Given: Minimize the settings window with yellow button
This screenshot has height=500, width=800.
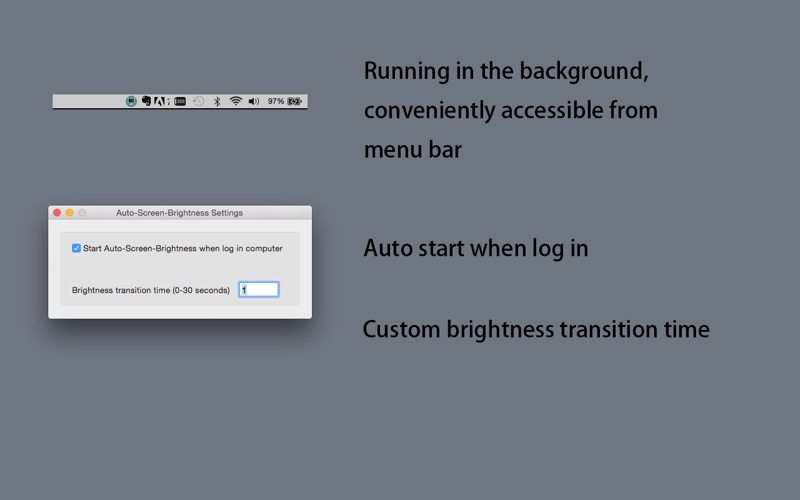Looking at the screenshot, I should click(69, 212).
